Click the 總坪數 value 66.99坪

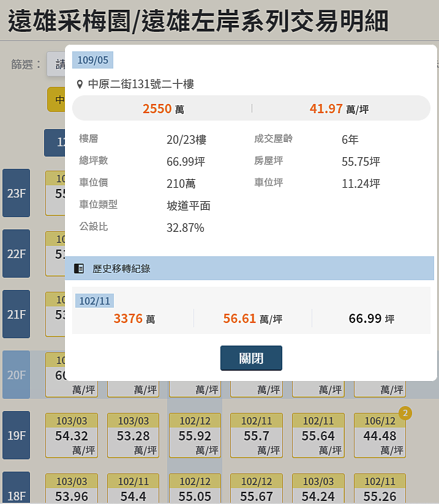(x=186, y=161)
